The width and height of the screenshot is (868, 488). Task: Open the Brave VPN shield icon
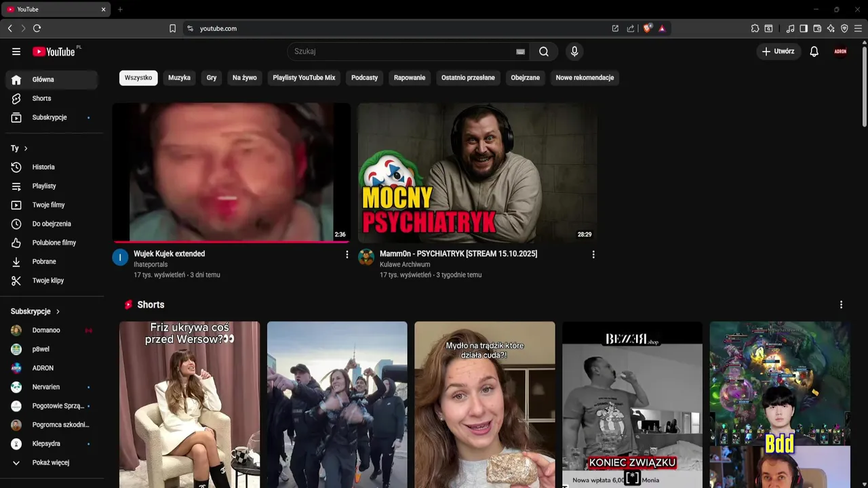844,28
